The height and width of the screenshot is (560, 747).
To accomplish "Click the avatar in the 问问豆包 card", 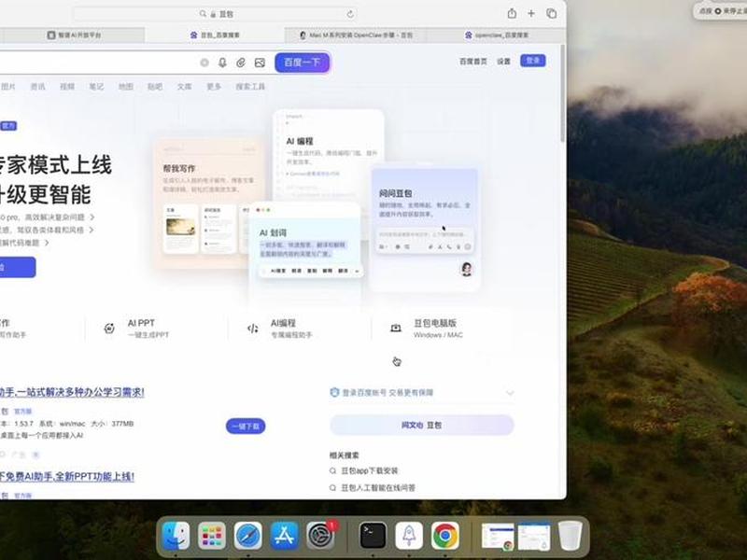I will click(x=466, y=269).
